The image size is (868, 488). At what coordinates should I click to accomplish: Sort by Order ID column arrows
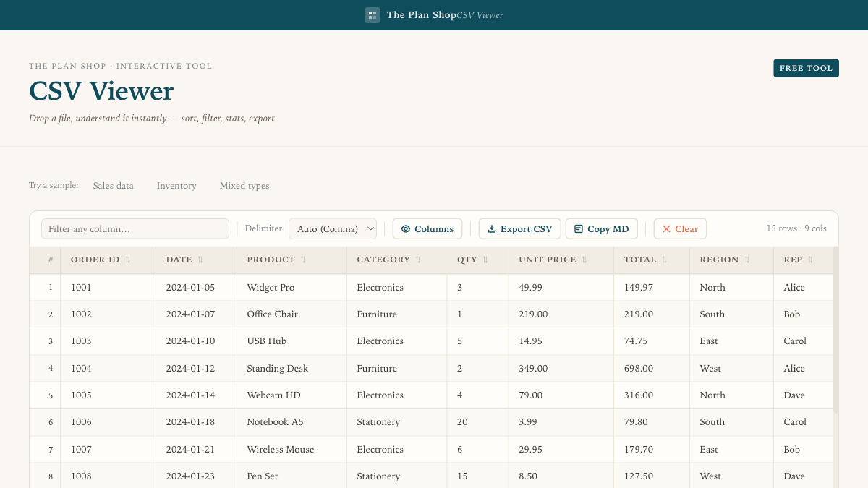pos(128,260)
